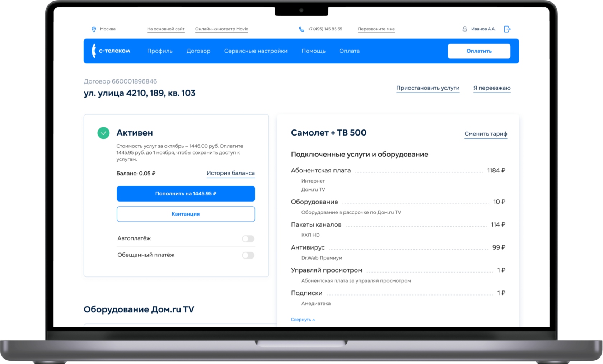Turn on the Обещанный платёж switch

[x=248, y=255]
